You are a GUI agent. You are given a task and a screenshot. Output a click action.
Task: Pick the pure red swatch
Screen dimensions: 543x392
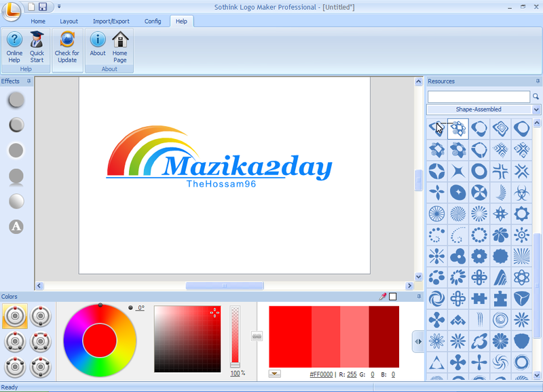(291, 336)
